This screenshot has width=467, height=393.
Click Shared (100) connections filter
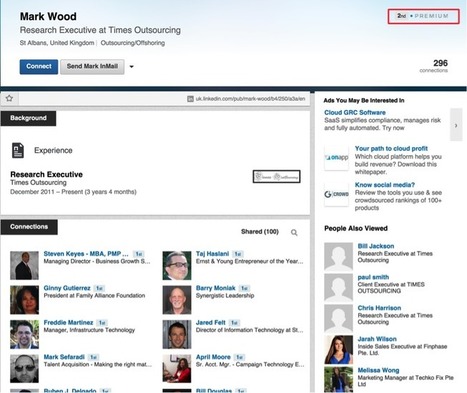[x=260, y=232]
